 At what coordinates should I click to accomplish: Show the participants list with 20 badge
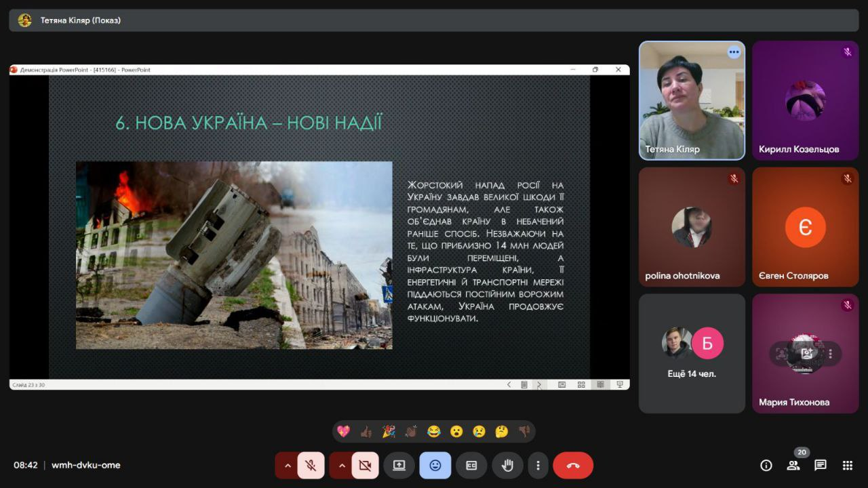pos(793,465)
